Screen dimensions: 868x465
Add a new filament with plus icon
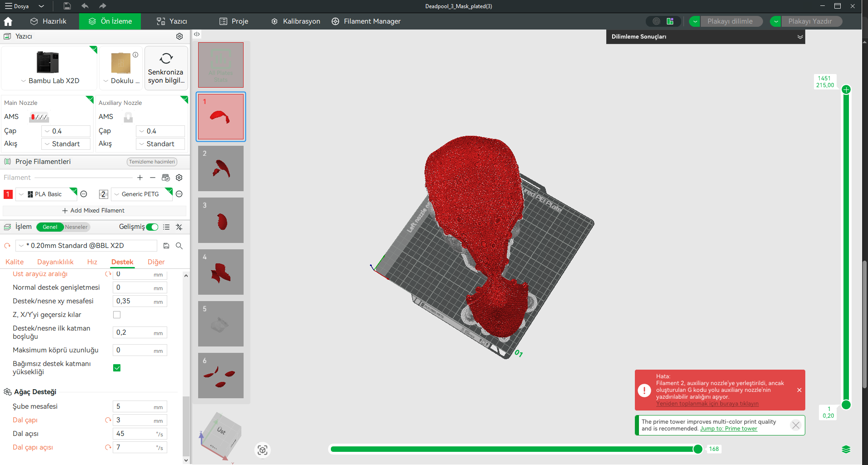[140, 178]
